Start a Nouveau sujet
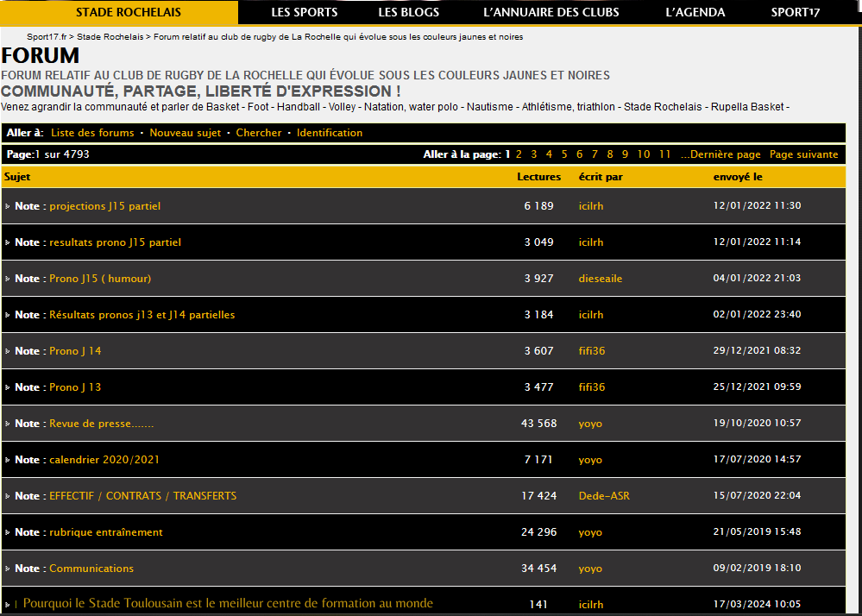The width and height of the screenshot is (862, 616). click(x=186, y=133)
